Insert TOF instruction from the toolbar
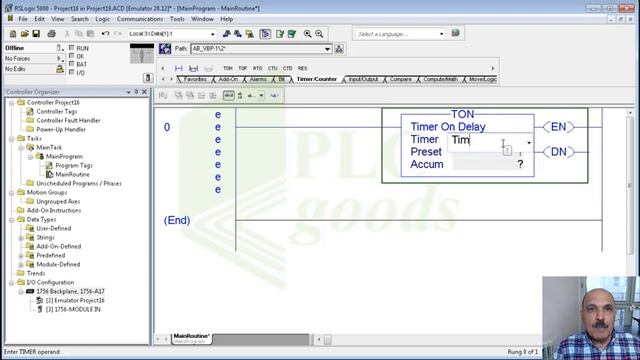The image size is (640, 360). pos(242,68)
